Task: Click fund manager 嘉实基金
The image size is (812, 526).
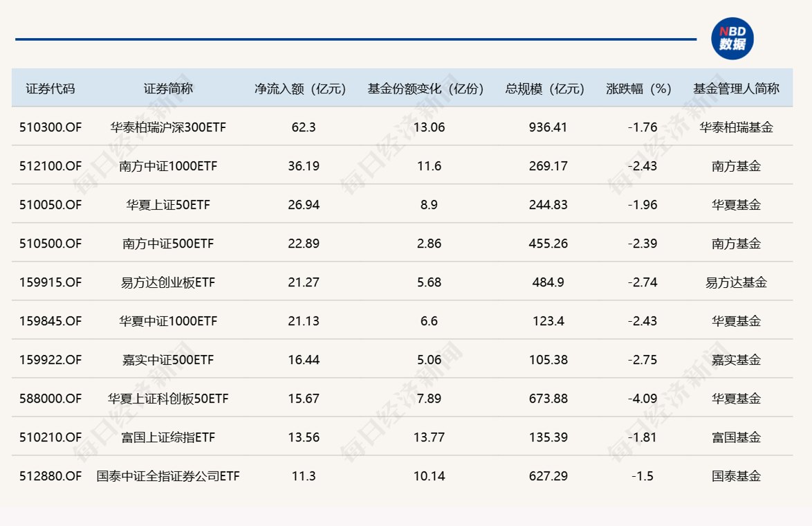Action: (x=736, y=360)
